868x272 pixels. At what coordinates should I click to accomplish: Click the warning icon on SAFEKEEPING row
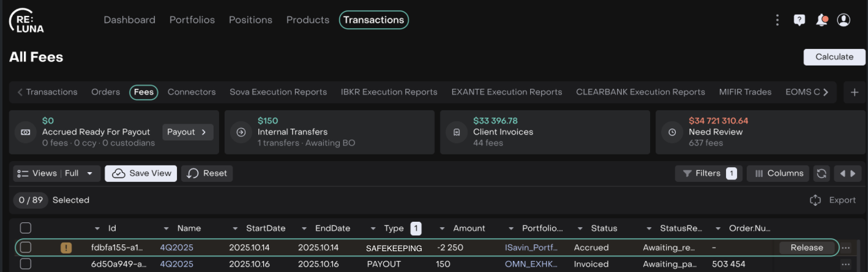(x=65, y=247)
